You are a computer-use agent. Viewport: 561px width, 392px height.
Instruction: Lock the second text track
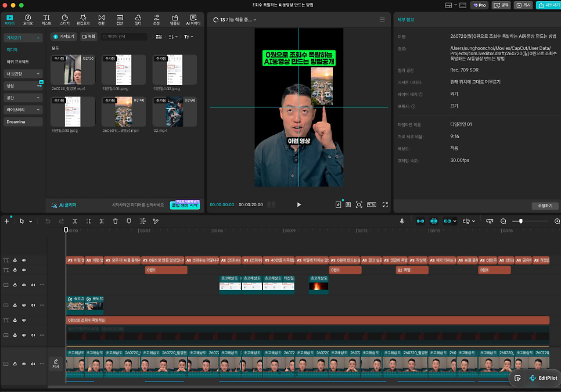tap(15, 270)
